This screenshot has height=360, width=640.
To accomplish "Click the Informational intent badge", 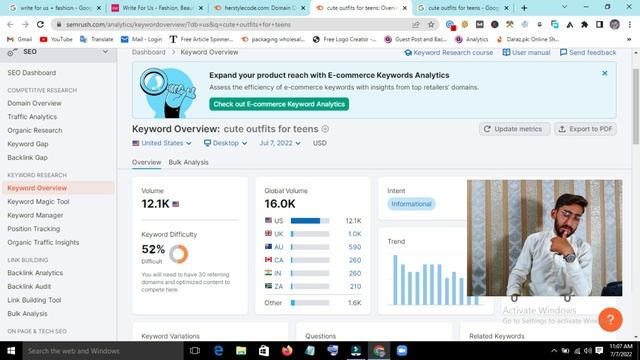I will (x=411, y=204).
